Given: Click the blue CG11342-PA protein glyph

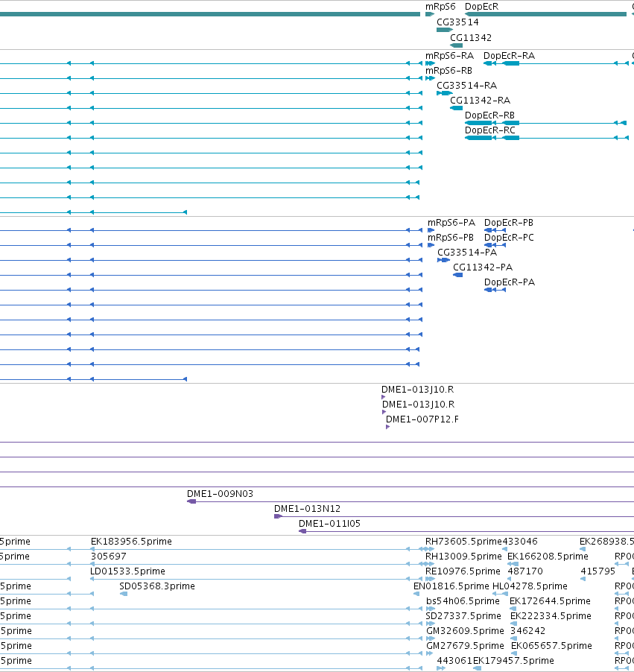Looking at the screenshot, I should (458, 275).
